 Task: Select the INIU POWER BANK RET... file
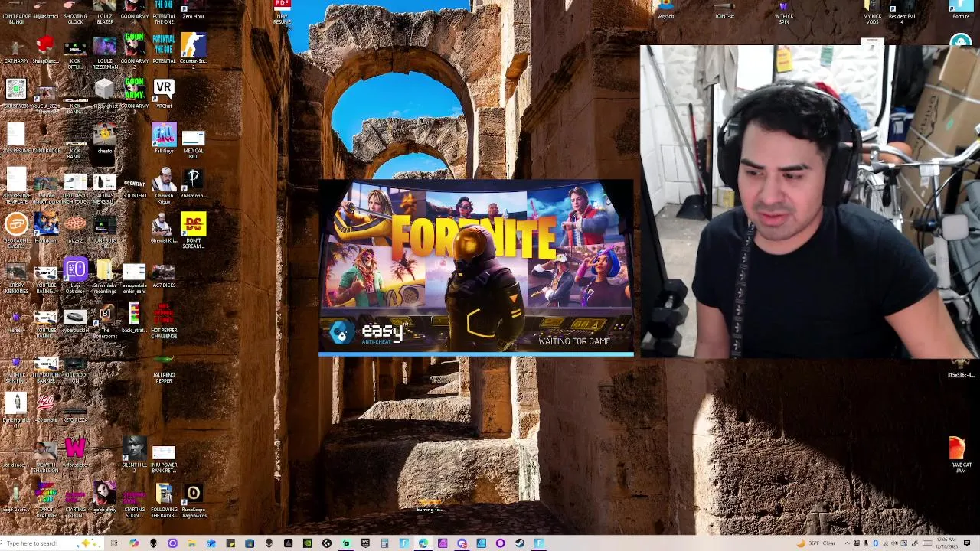pyautogui.click(x=164, y=458)
